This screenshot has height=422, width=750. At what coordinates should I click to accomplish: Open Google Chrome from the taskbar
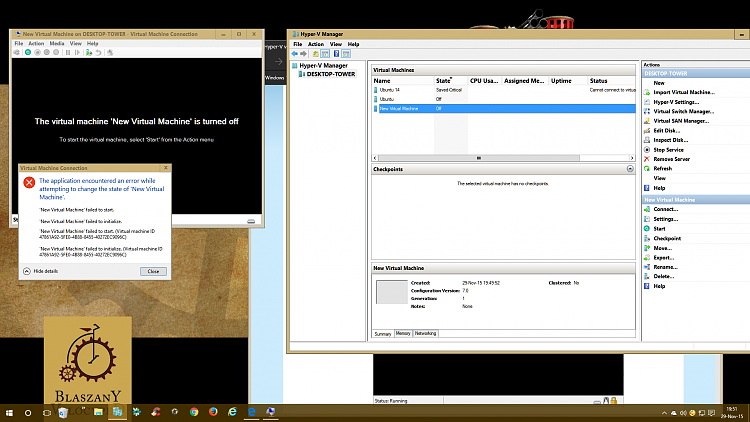click(x=194, y=412)
